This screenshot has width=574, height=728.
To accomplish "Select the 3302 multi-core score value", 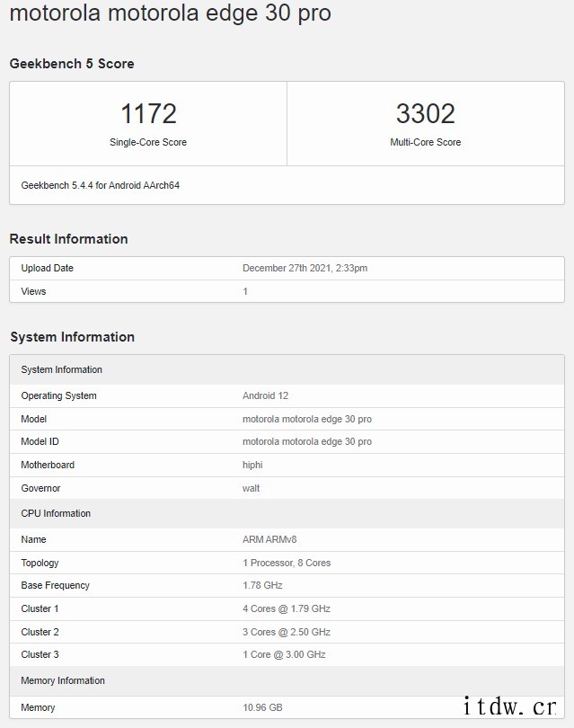I will pos(426,114).
